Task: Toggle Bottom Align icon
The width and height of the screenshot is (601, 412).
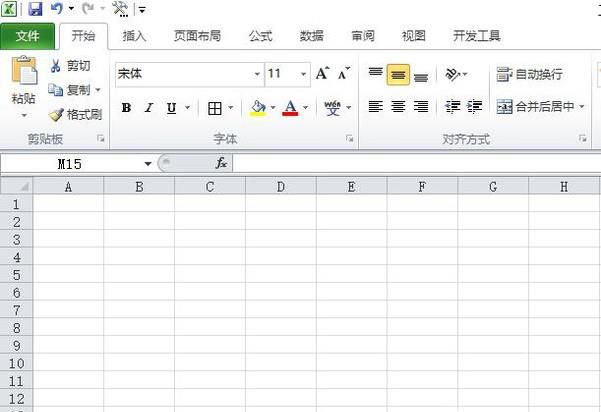Action: pos(421,77)
